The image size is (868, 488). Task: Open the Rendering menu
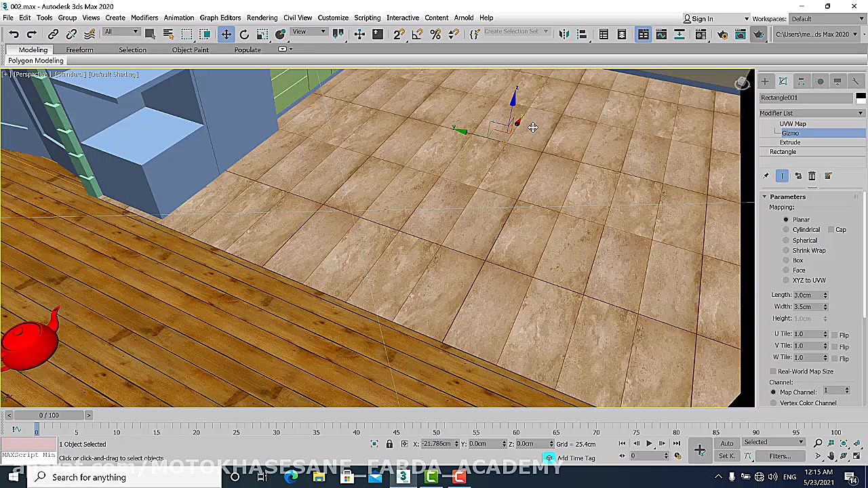(x=262, y=18)
